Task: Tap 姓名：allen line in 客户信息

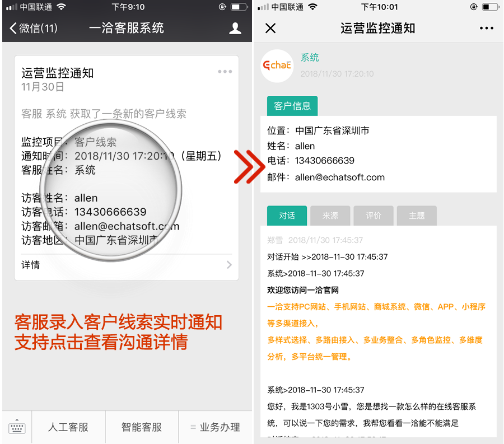Action: pyautogui.click(x=291, y=146)
